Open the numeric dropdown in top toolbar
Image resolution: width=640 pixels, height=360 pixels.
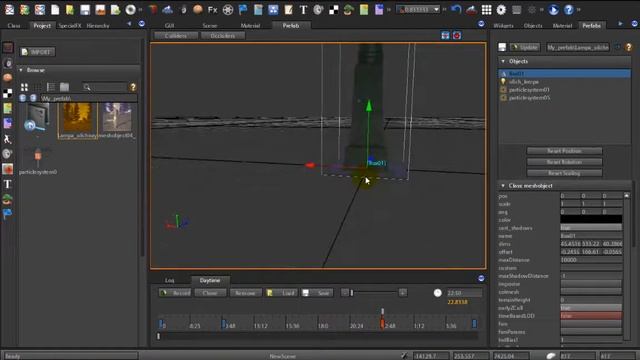point(436,9)
